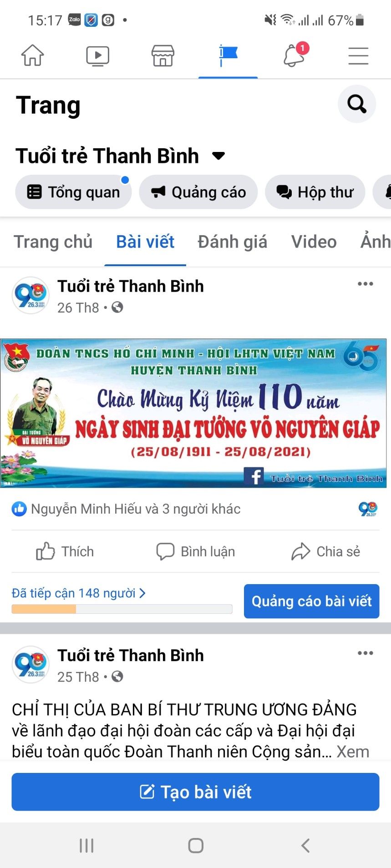The image size is (391, 868).
Task: Open three-dot options on the 26 Th8 post
Action: 365,284
